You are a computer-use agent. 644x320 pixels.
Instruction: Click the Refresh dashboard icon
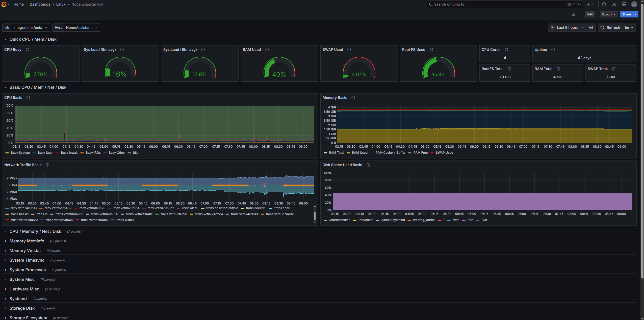coord(602,28)
